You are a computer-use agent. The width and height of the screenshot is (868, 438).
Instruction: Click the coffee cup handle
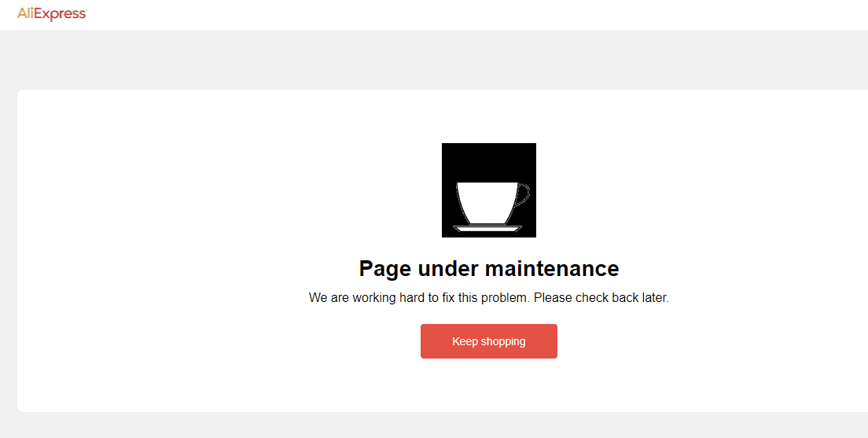click(x=523, y=194)
